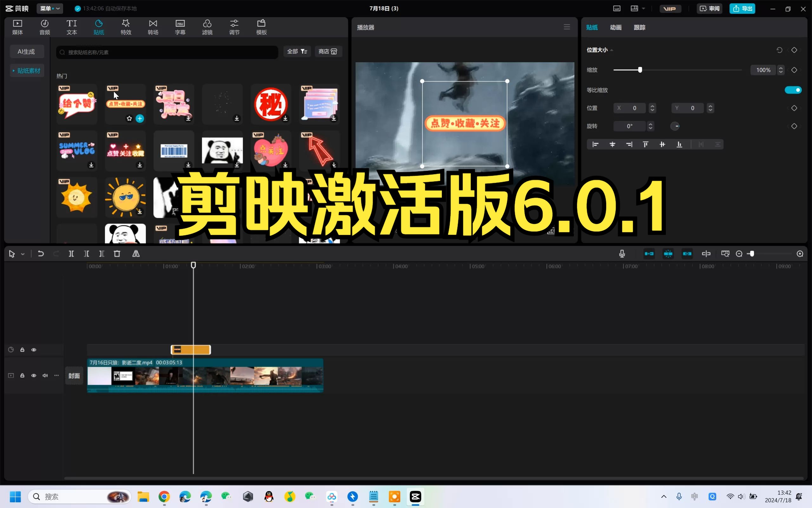Viewport: 812px width, 508px height.
Task: Align sticker to top edge
Action: [x=645, y=144]
